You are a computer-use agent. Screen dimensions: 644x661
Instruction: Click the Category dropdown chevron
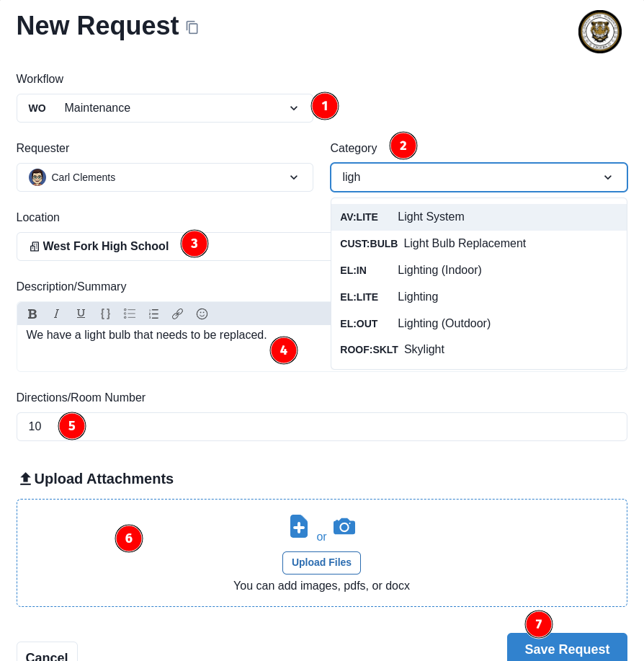click(x=608, y=177)
